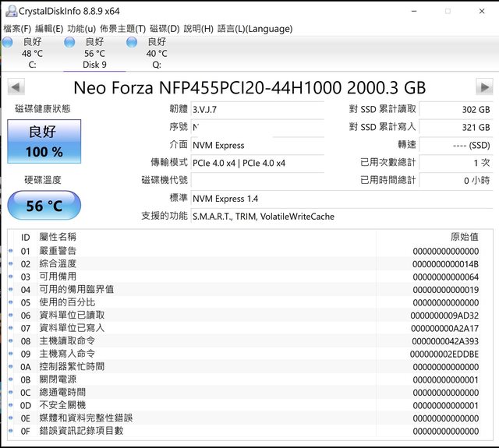
Task: Click status dot for attribute 02 綜合溫度
Action: pyautogui.click(x=11, y=264)
